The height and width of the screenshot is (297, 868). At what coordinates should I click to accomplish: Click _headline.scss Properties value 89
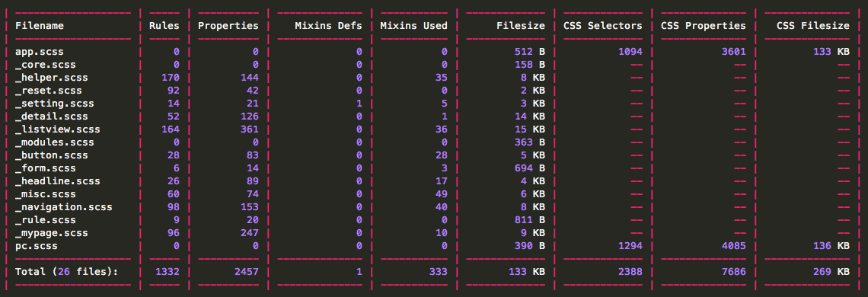tap(253, 181)
